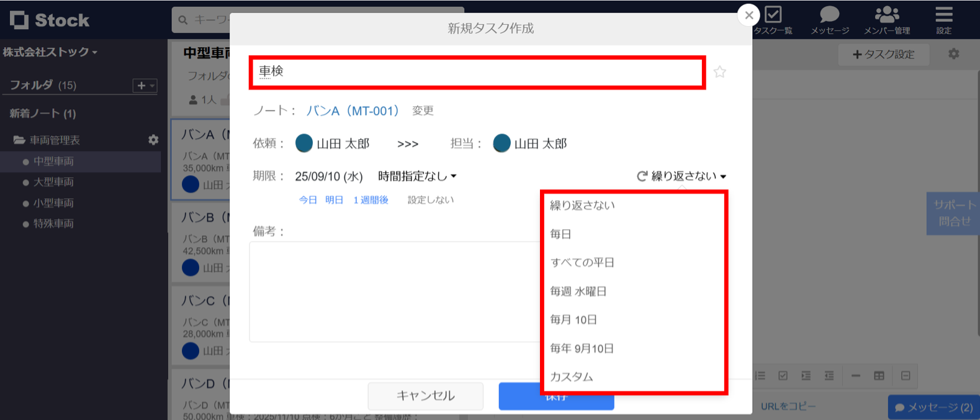Set deadline to 1週間後
980x420 pixels.
point(371,200)
